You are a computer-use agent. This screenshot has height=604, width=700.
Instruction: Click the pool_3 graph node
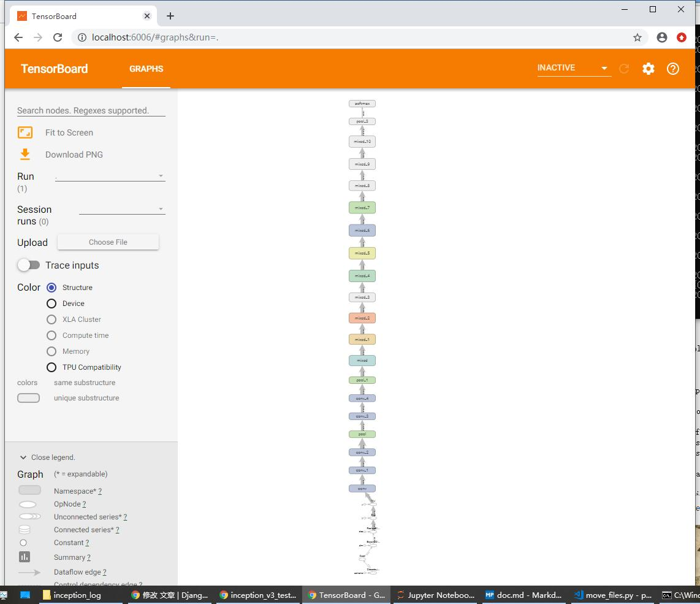pos(362,121)
